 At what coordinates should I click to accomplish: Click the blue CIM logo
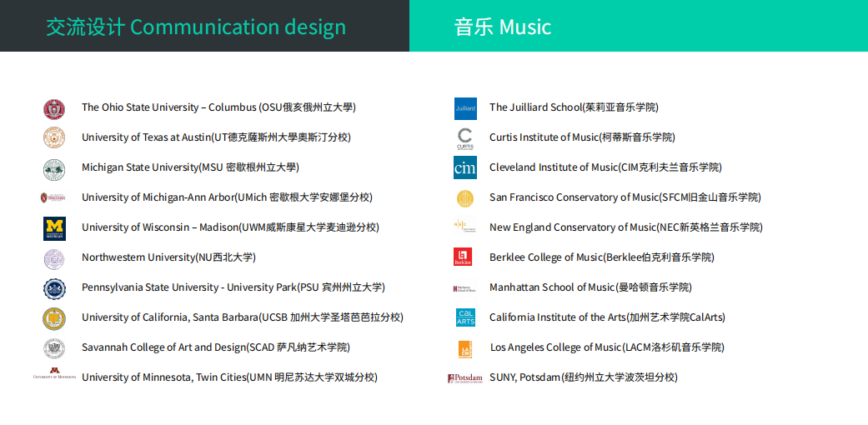tap(465, 167)
